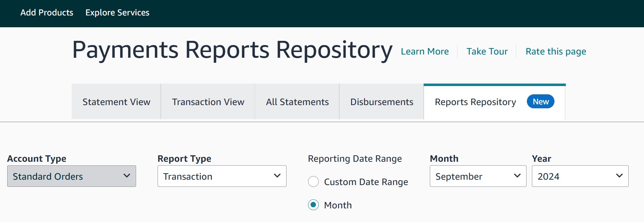Click the Learn More link
This screenshot has width=644, height=222.
pos(425,51)
